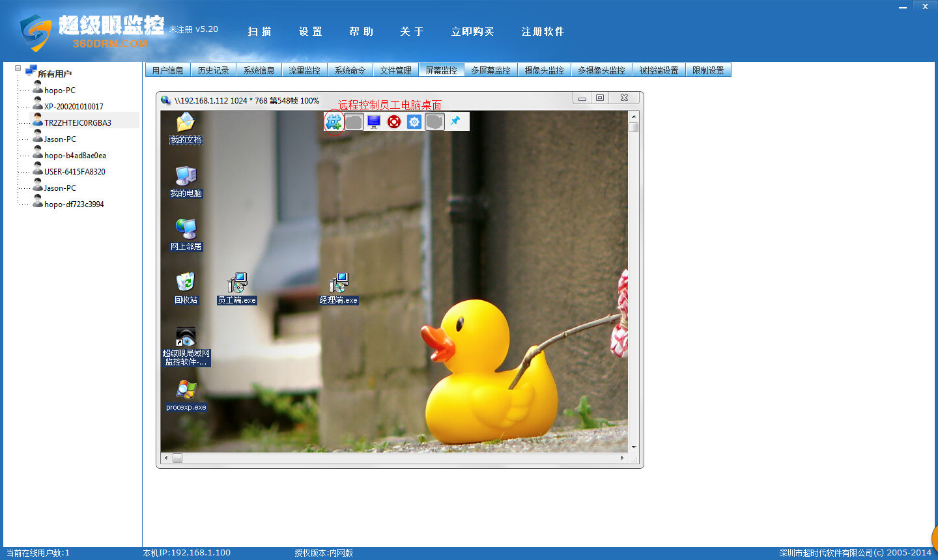Toggle the blue pushpin icon in toolbar
Image resolution: width=938 pixels, height=560 pixels.
click(x=455, y=121)
